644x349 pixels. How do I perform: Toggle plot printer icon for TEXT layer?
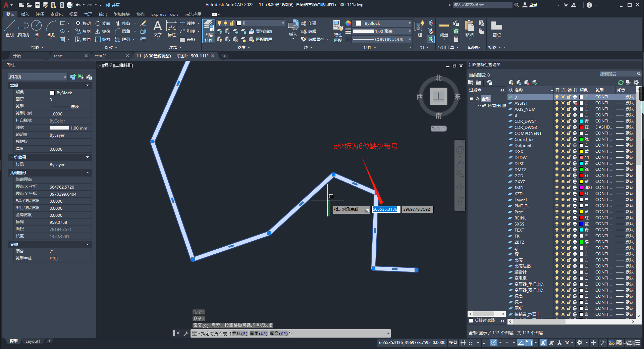pyautogui.click(x=575, y=230)
